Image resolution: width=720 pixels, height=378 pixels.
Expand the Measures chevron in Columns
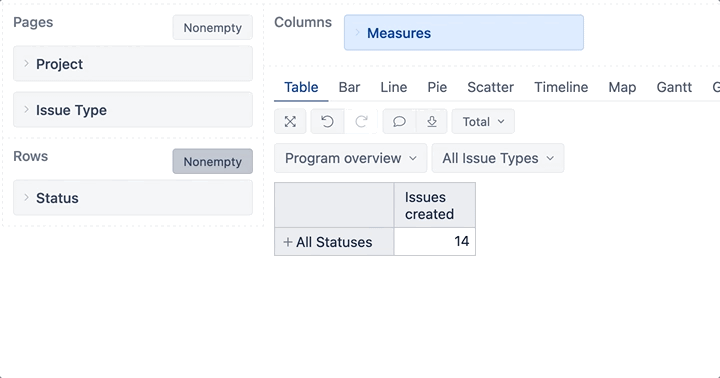pos(357,33)
